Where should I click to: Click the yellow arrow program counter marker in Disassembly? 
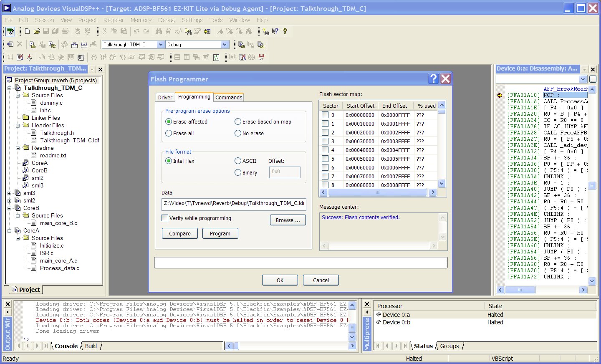point(500,95)
